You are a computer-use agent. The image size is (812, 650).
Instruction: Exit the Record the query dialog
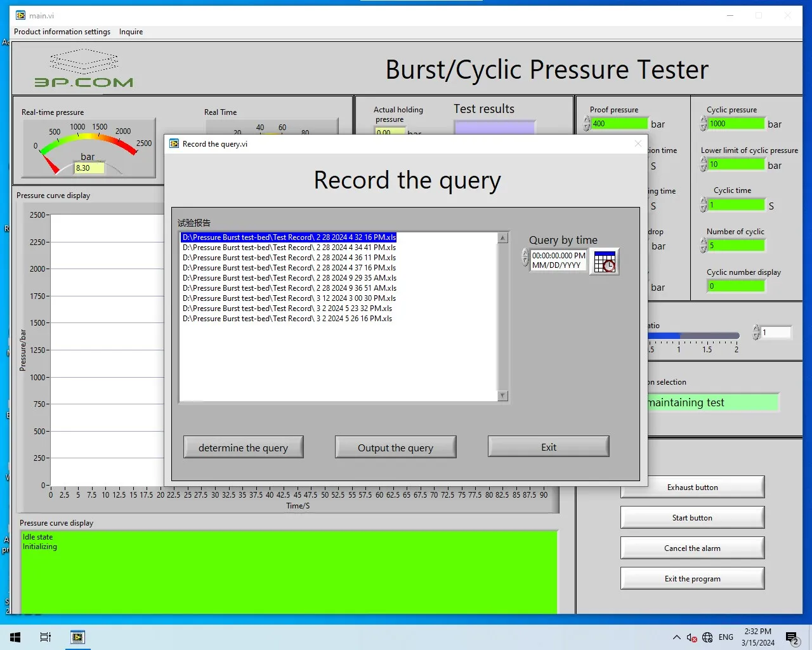pos(547,447)
